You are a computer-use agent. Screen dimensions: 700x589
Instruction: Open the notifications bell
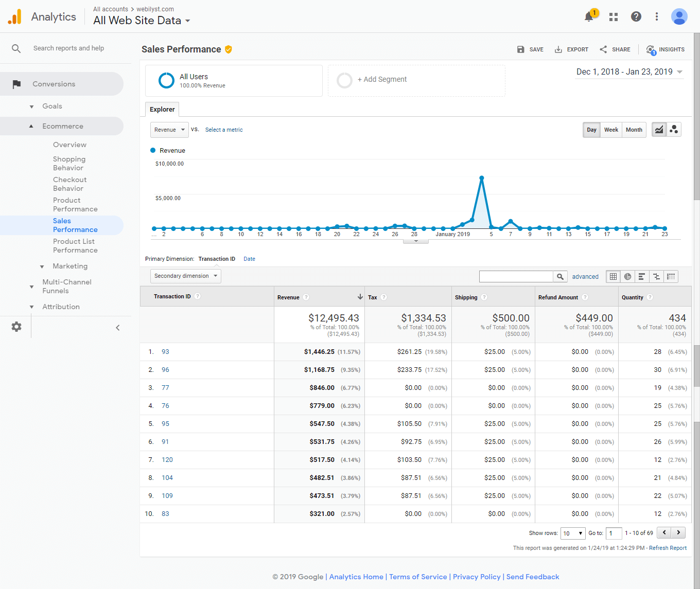(589, 16)
